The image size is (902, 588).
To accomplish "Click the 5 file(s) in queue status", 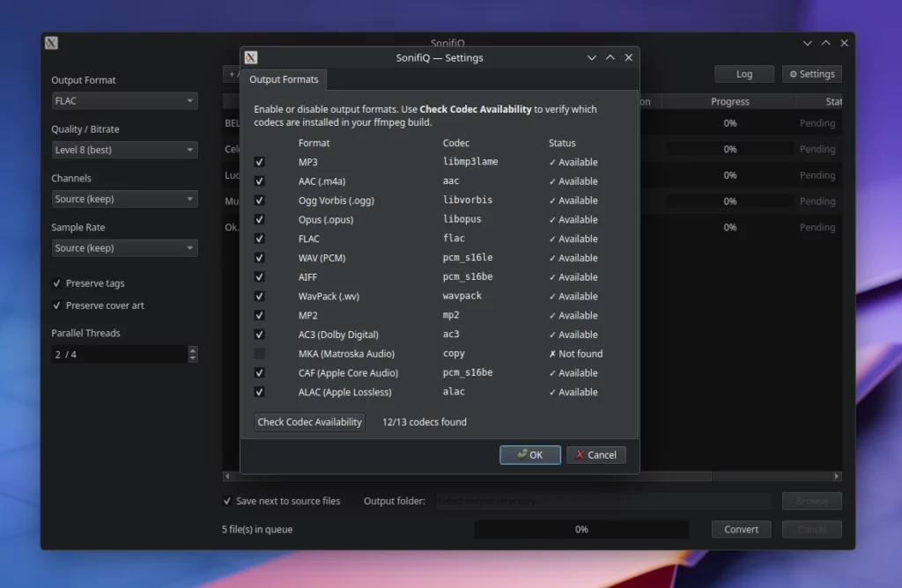I will click(257, 529).
